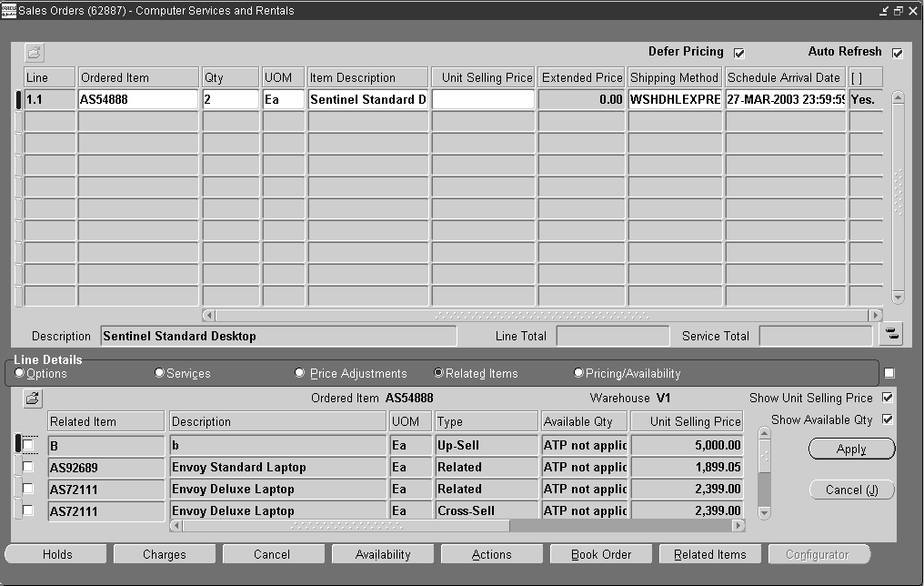Viewport: 924px width, 586px height.
Task: Select the Price Adjustments radio button
Action: coord(299,372)
